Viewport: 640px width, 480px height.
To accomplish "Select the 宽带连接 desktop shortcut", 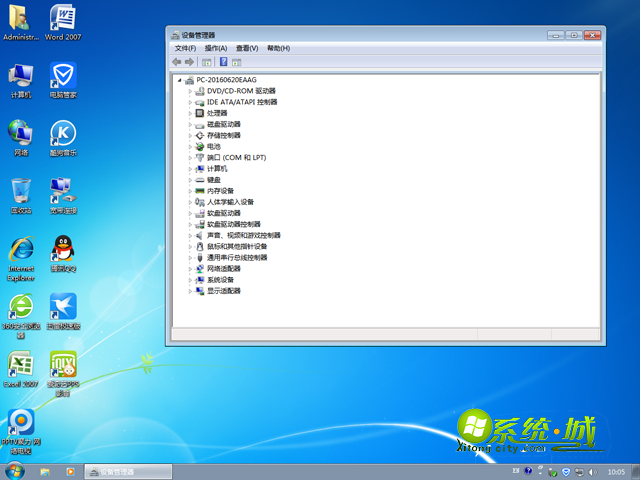I will pyautogui.click(x=63, y=196).
